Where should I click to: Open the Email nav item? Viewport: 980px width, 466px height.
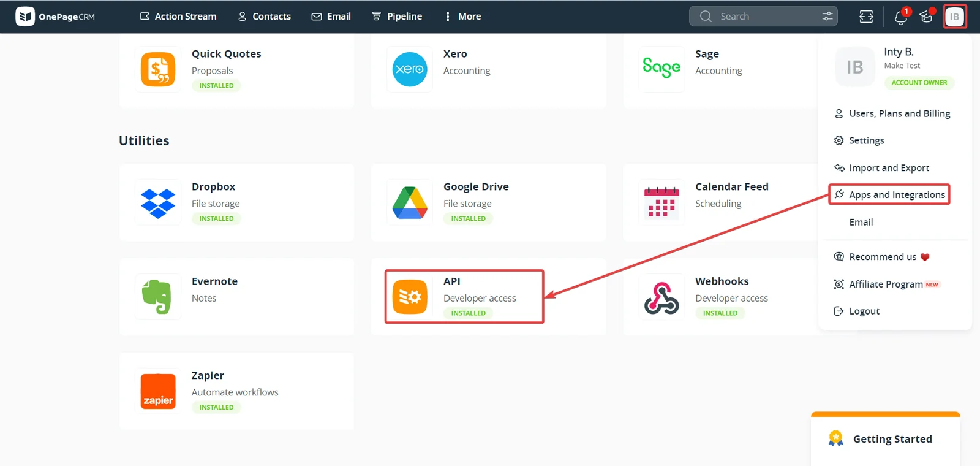pyautogui.click(x=331, y=17)
